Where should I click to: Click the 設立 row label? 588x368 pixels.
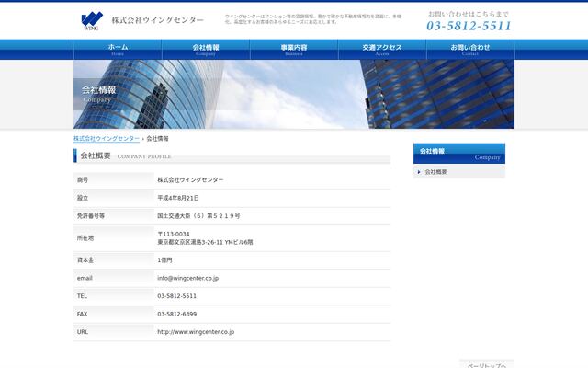[83, 198]
